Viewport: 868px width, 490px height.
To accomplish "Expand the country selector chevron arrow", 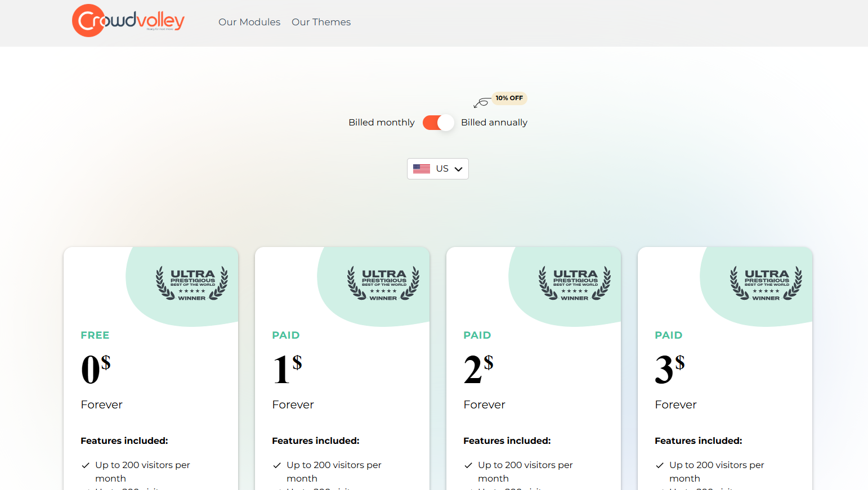I will tap(458, 169).
